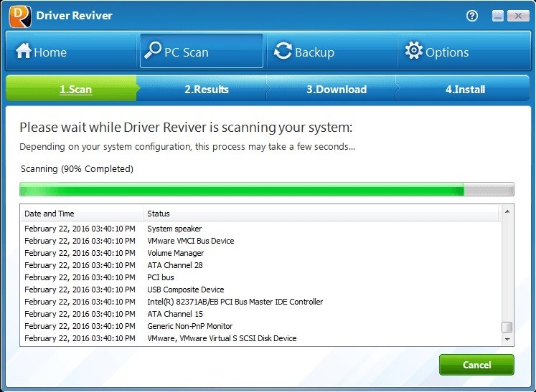Switch to PC Scan tab label

point(187,52)
